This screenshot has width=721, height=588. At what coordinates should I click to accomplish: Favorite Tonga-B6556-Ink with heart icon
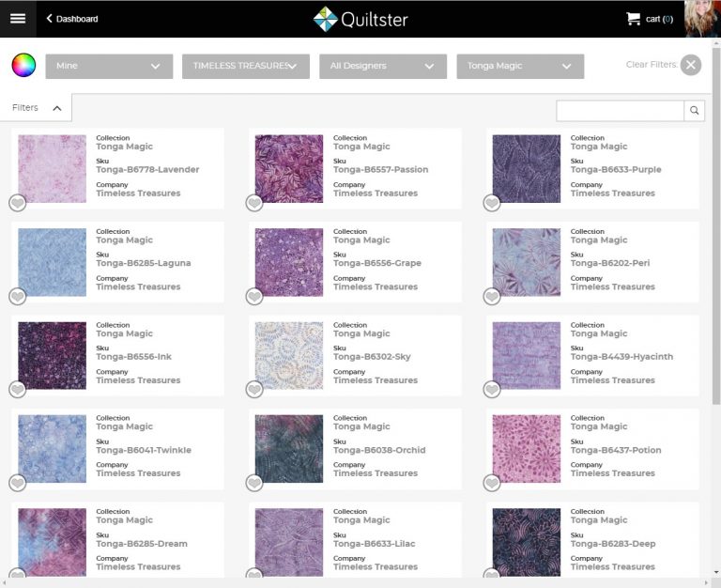pos(18,390)
